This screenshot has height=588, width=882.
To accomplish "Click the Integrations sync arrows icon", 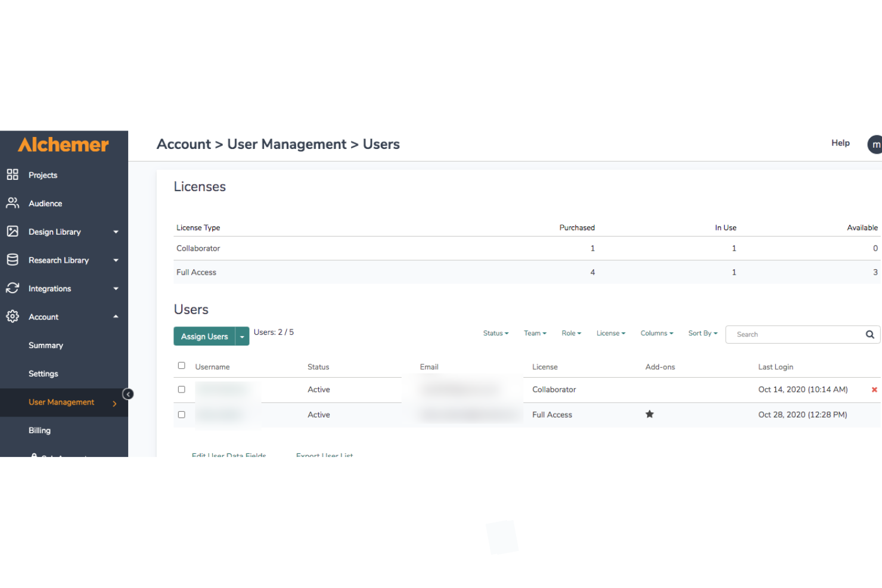I will [13, 288].
